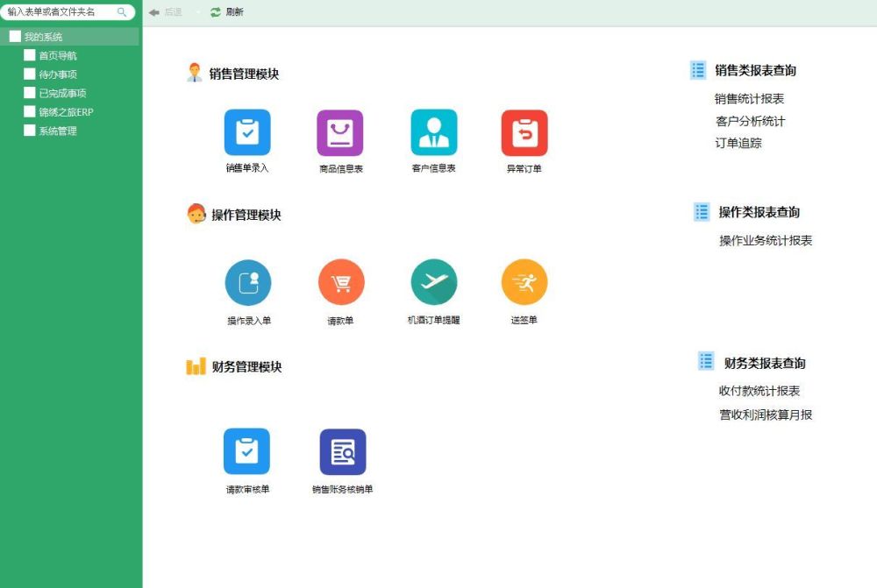877x588 pixels.
Task: Click the 销售管理模块 heading
Action: (244, 74)
